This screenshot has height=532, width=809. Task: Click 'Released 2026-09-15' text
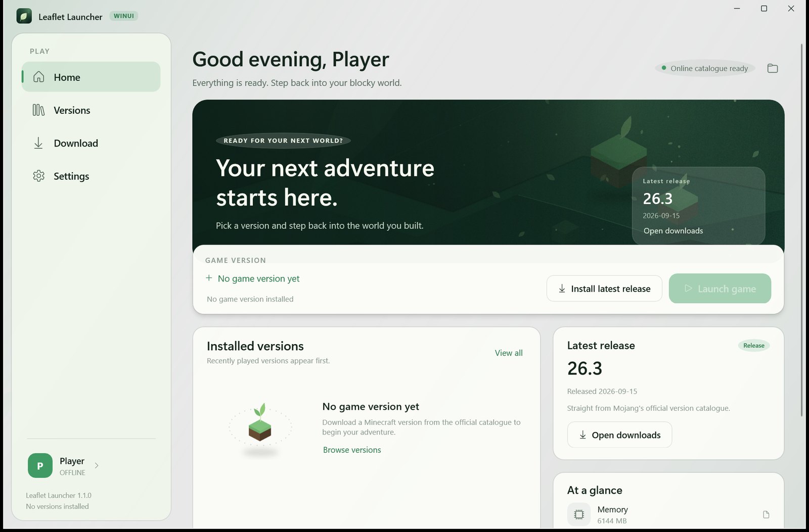pyautogui.click(x=602, y=391)
